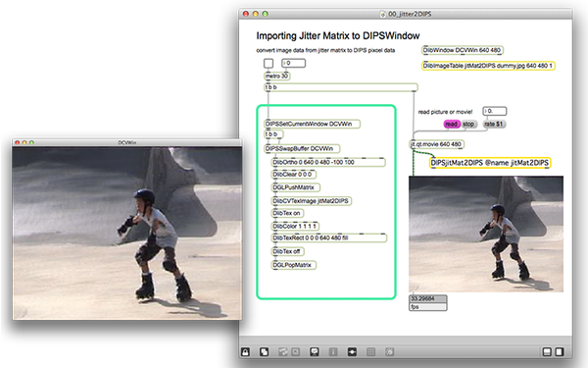
Task: Click the pink read message button
Action: [x=452, y=124]
